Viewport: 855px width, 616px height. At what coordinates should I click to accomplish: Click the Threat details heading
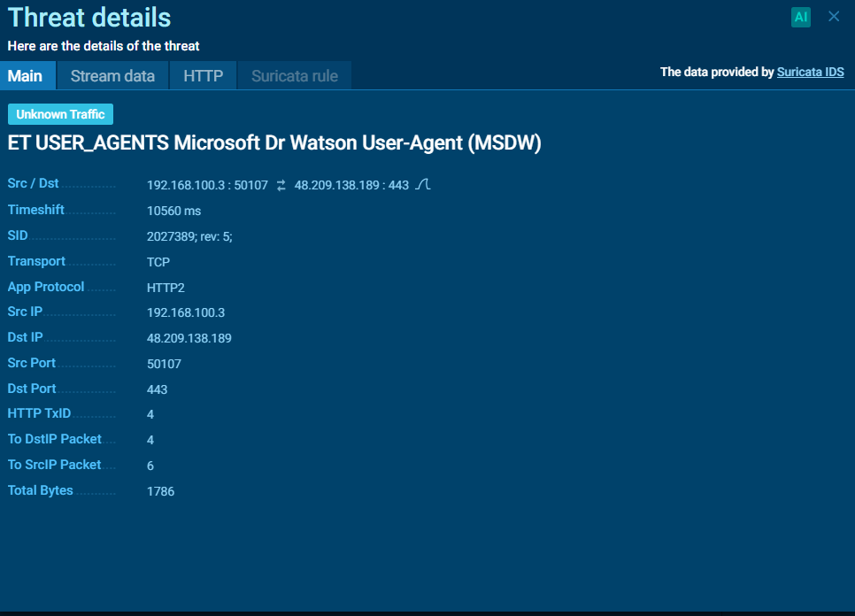(x=89, y=18)
